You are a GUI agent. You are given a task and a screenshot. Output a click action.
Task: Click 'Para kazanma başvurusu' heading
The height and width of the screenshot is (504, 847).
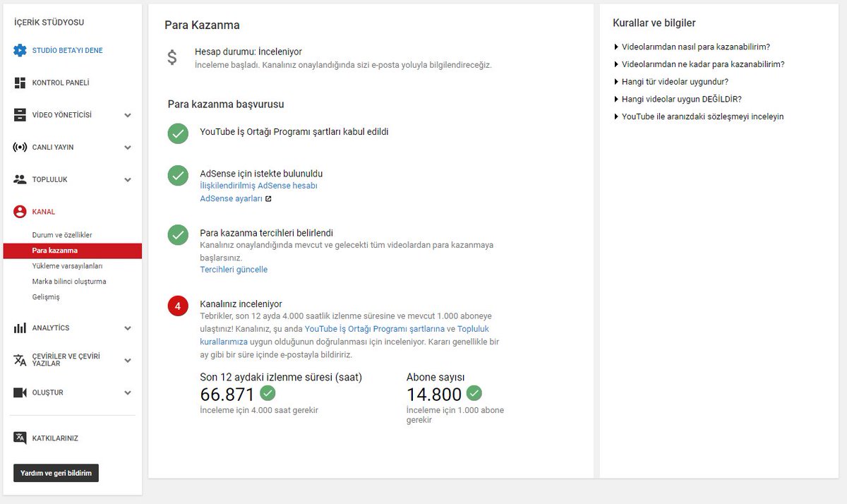pos(226,104)
